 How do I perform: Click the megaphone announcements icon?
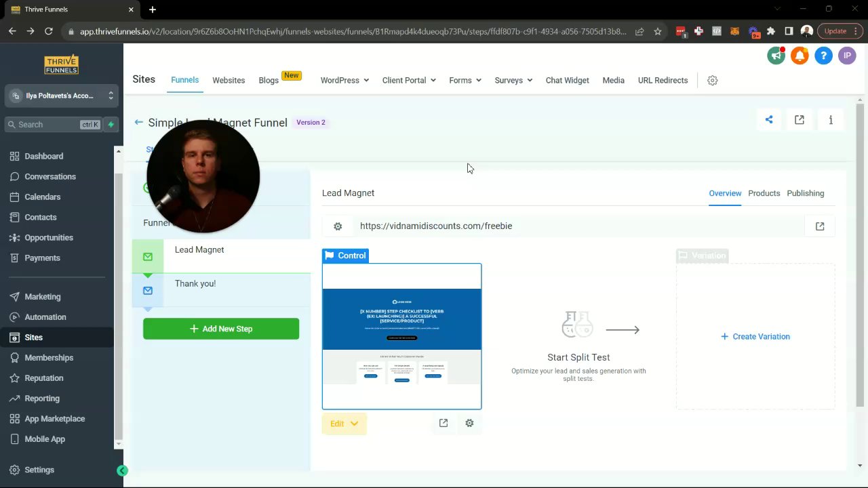coord(776,56)
